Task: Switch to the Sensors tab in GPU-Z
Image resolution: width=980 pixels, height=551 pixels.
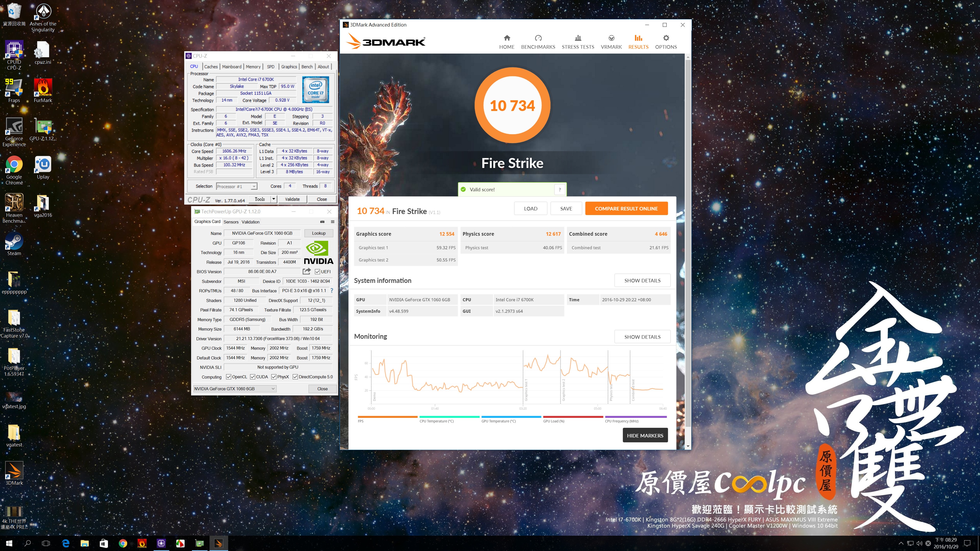Action: (x=231, y=222)
